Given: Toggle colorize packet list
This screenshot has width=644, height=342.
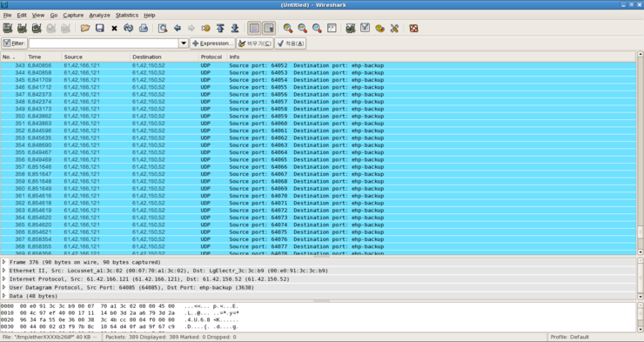Looking at the screenshot, I should tap(255, 29).
